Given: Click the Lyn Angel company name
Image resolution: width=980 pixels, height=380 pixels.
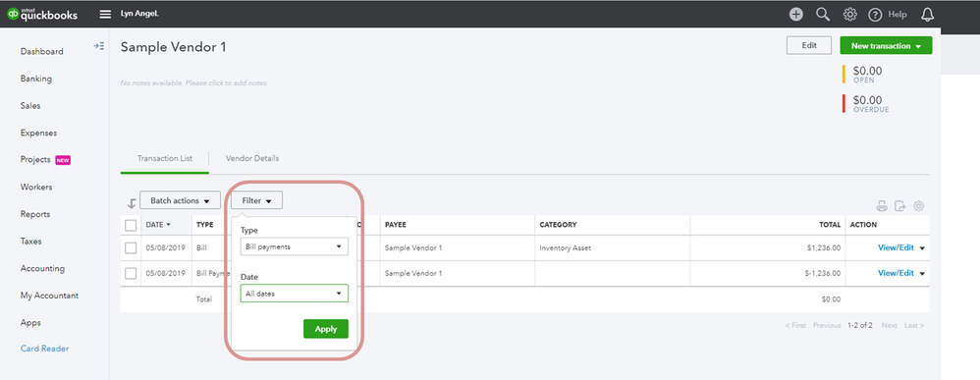Looking at the screenshot, I should 139,14.
